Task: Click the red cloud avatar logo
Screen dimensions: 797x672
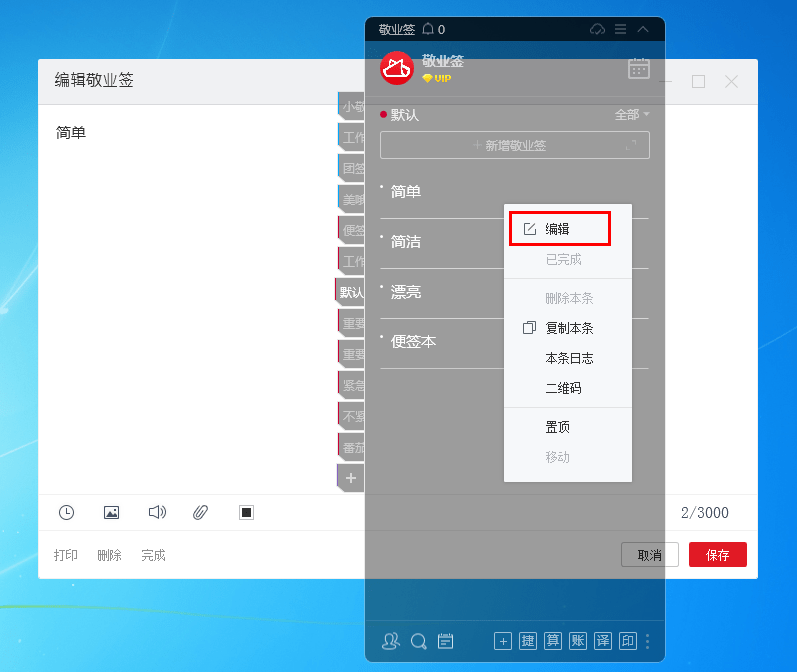Action: click(397, 68)
